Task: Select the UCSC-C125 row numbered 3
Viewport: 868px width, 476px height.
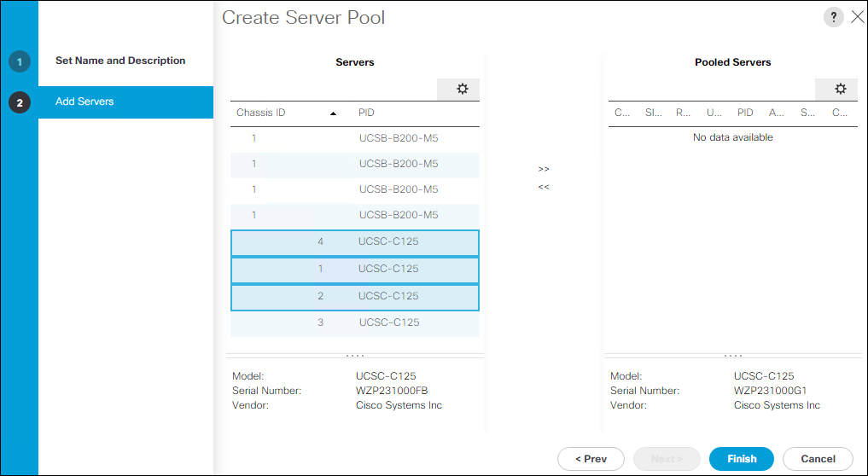Action: (x=355, y=322)
